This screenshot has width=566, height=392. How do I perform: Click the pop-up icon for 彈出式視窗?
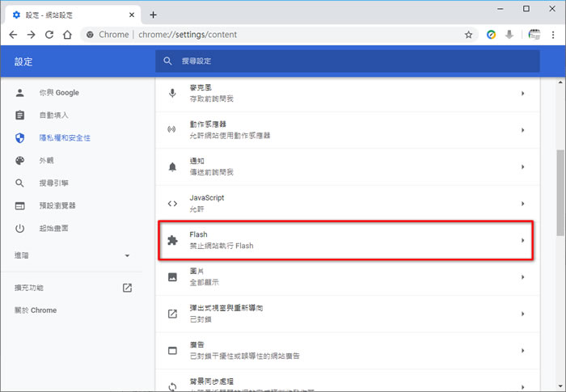pos(172,314)
